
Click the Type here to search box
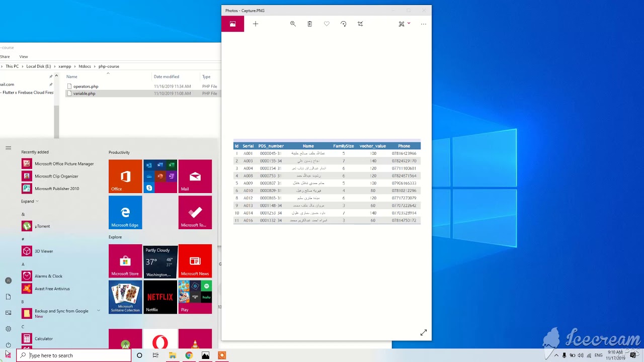[74, 355]
